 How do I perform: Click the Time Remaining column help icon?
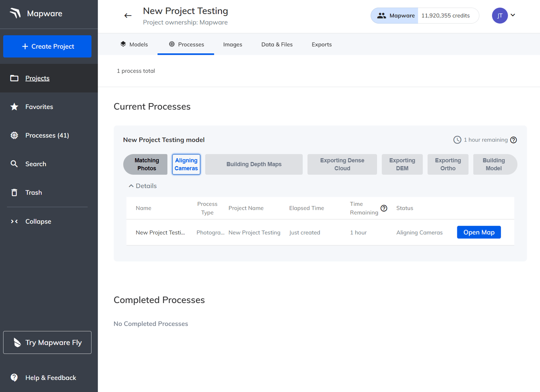click(x=384, y=208)
